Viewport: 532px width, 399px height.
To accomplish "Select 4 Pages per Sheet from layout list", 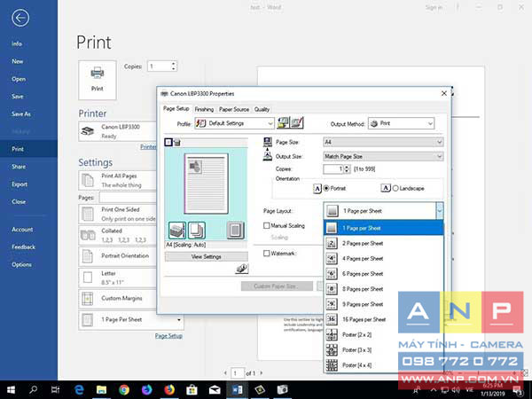I will (x=384, y=259).
